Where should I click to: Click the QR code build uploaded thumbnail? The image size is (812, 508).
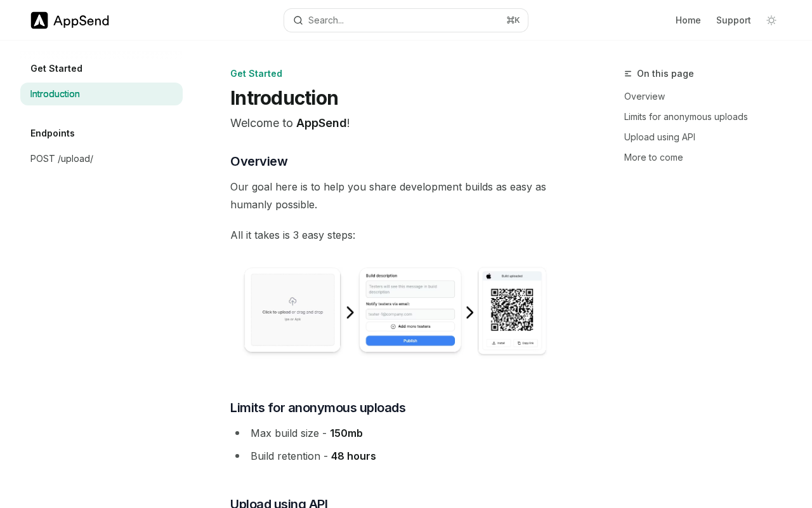pyautogui.click(x=512, y=311)
